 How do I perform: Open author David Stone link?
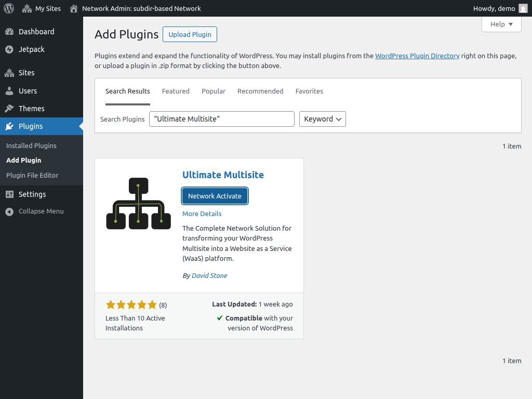click(x=209, y=275)
